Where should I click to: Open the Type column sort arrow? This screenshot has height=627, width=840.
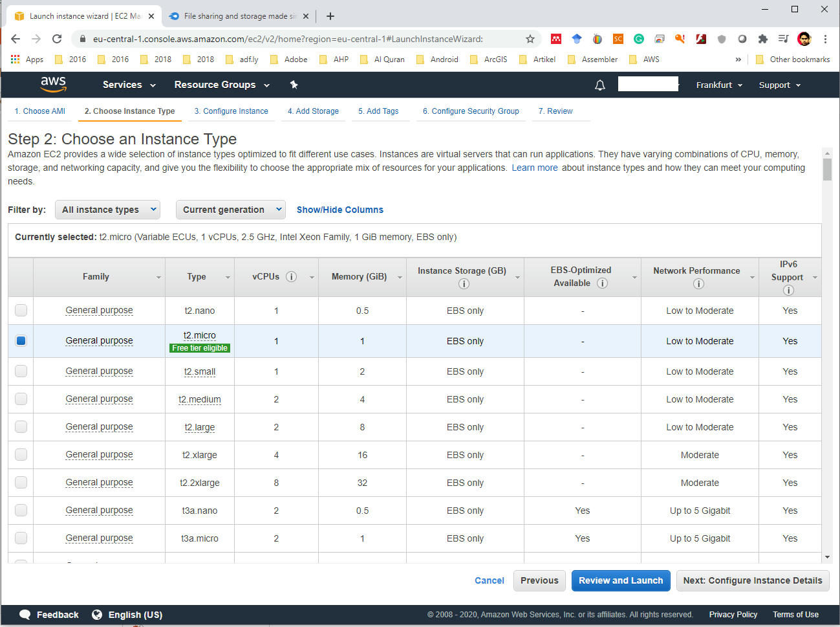click(x=228, y=277)
